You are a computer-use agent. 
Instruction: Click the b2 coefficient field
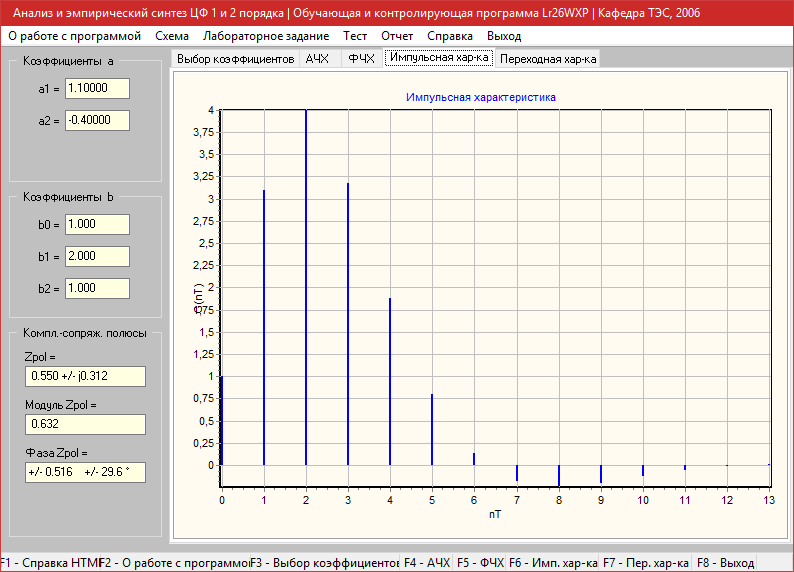(97, 288)
